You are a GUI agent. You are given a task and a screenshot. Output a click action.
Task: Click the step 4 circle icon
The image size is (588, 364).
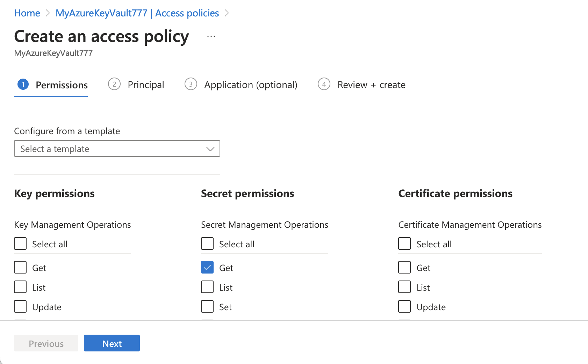(324, 84)
